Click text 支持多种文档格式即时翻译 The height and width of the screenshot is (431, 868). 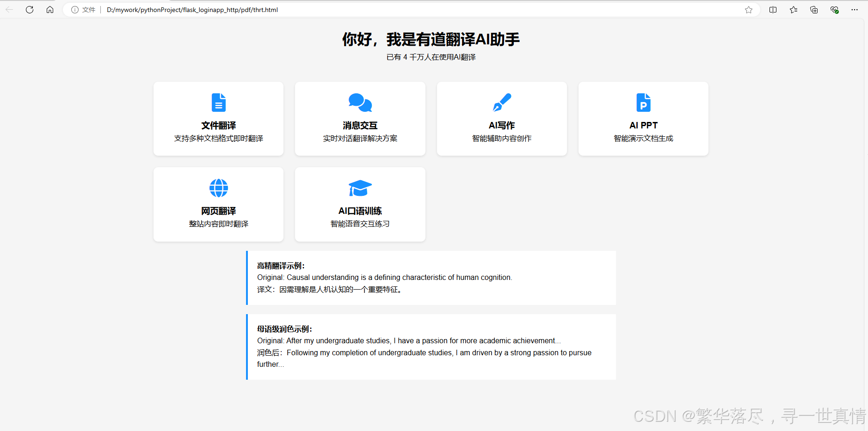coord(219,139)
